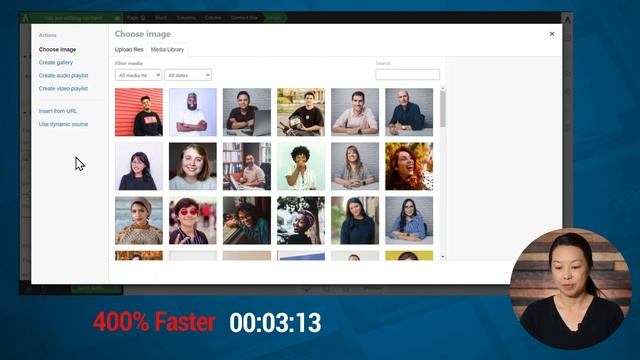Image resolution: width=640 pixels, height=360 pixels.
Task: Open Create video playlist action
Action: 63,89
